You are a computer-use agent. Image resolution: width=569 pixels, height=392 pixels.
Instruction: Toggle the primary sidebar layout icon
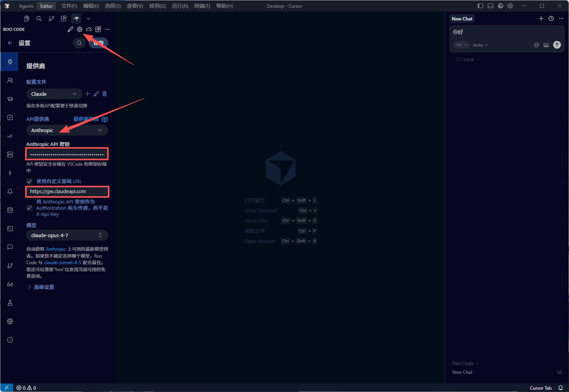tap(480, 6)
